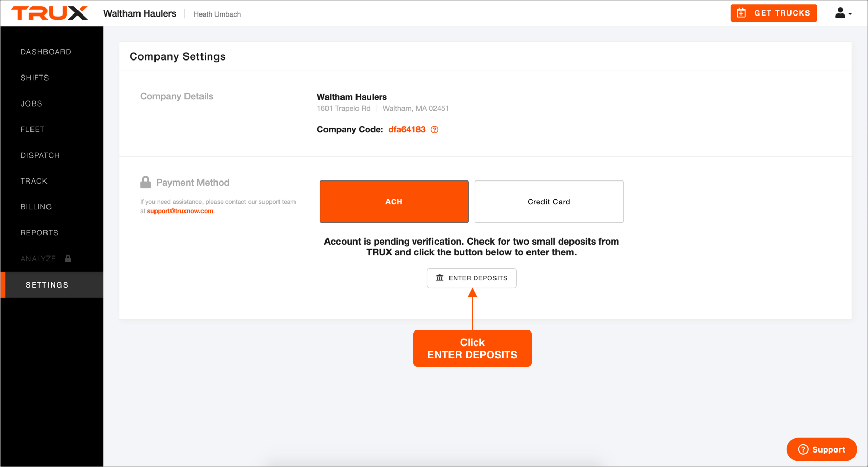868x467 pixels.
Task: Click the ENTER DEPOSITS button
Action: click(x=472, y=278)
